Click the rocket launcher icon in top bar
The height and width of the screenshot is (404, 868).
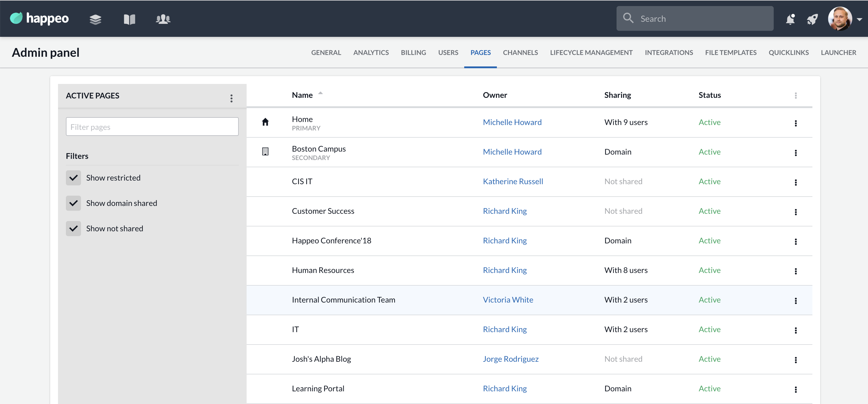point(812,19)
